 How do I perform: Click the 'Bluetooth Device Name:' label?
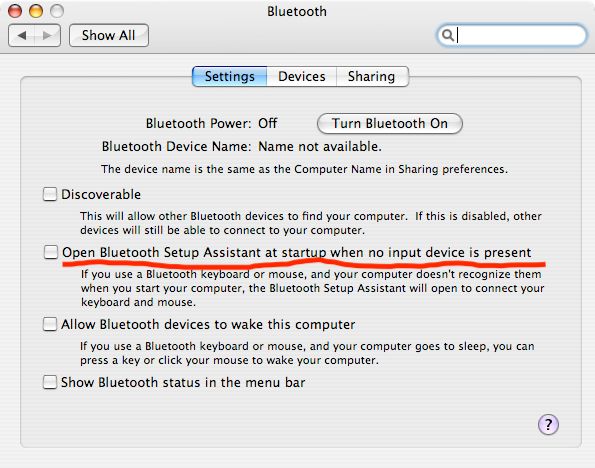coord(176,147)
